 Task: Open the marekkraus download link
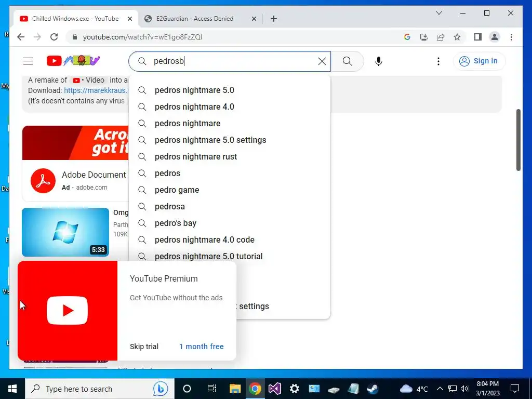click(x=96, y=90)
